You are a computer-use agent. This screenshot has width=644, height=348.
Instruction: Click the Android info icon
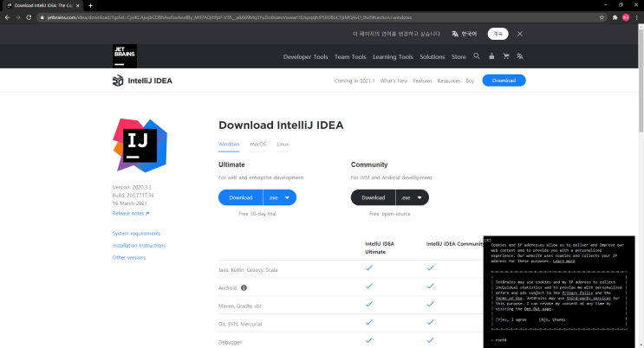point(244,287)
